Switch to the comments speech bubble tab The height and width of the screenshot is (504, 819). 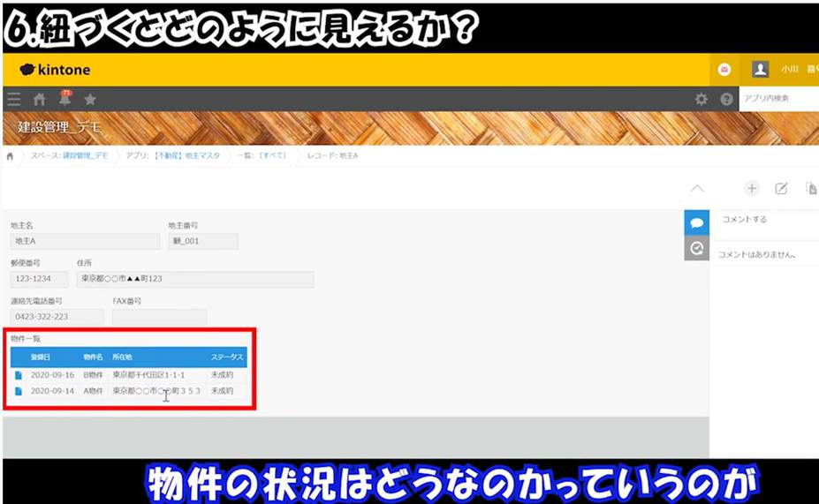(x=697, y=222)
